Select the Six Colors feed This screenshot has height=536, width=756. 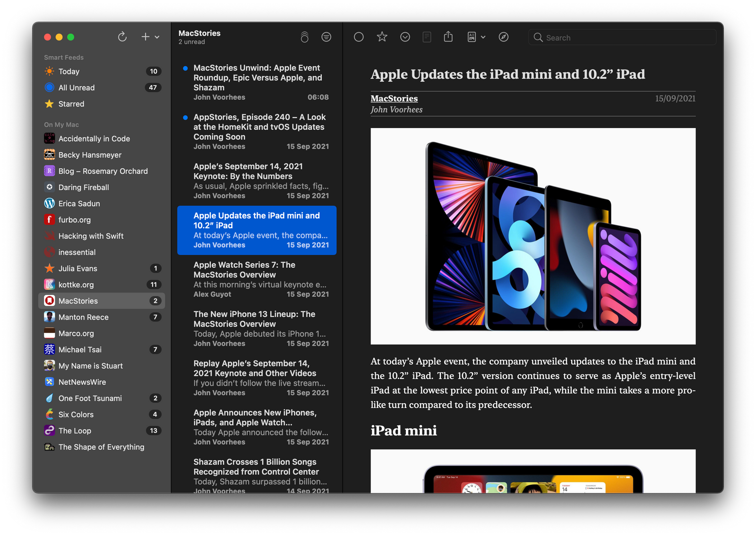tap(76, 415)
